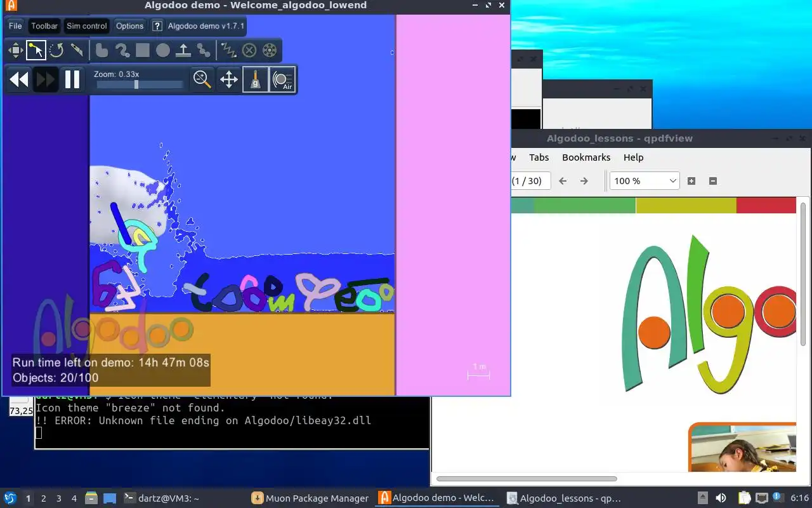Image resolution: width=812 pixels, height=508 pixels.
Task: Toggle the Sim control panel button
Action: [87, 26]
